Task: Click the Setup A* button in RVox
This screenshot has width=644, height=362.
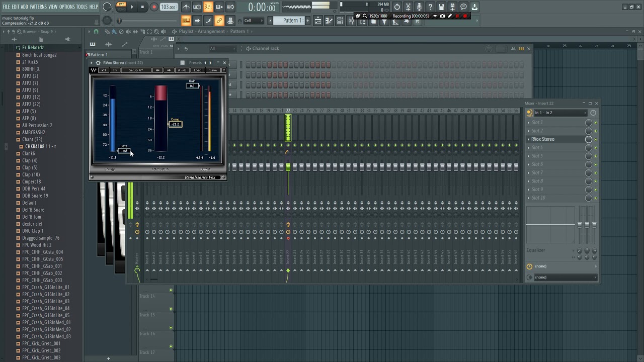Action: [x=136, y=70]
